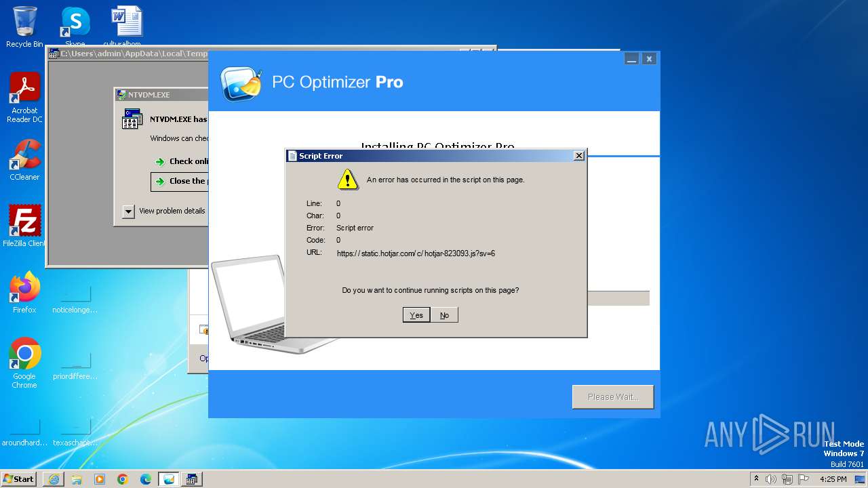Select the priordiffere desktop file

(x=75, y=365)
